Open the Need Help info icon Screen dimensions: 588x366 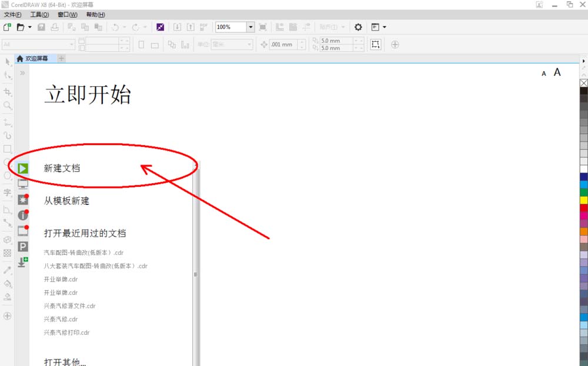[x=23, y=215]
